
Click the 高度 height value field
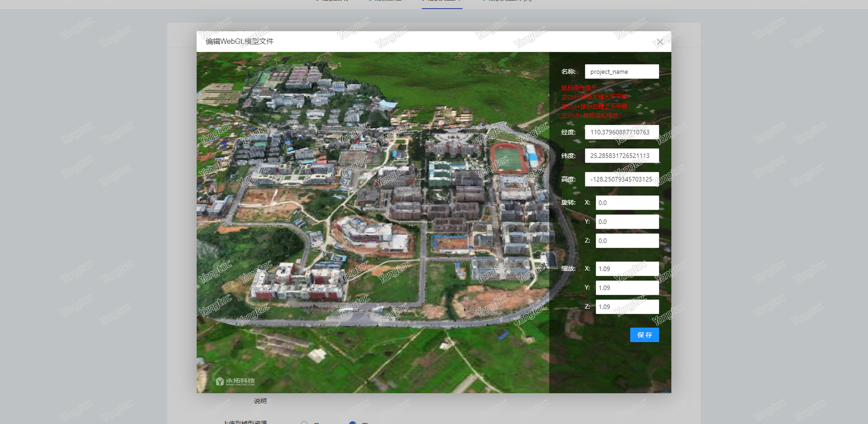[x=622, y=179]
